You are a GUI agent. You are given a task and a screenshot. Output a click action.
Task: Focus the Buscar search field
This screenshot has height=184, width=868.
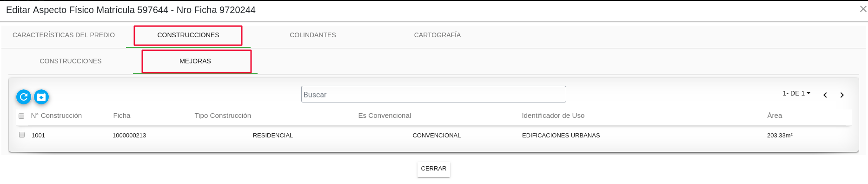coord(434,94)
